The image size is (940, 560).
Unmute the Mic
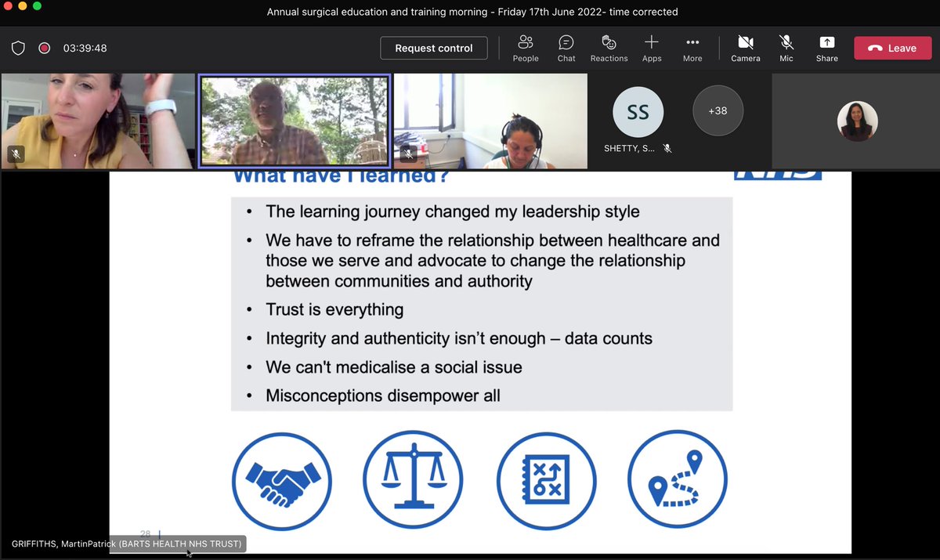(x=786, y=48)
